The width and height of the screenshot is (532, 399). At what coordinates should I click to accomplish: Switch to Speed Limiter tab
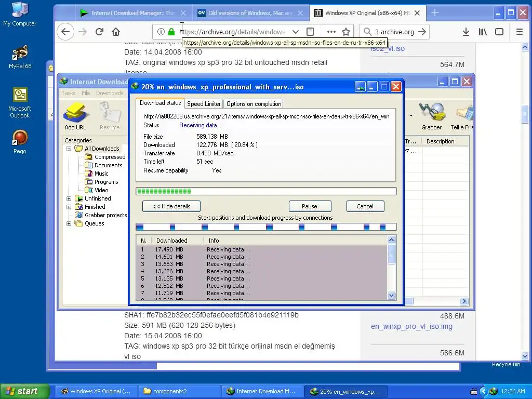point(204,104)
